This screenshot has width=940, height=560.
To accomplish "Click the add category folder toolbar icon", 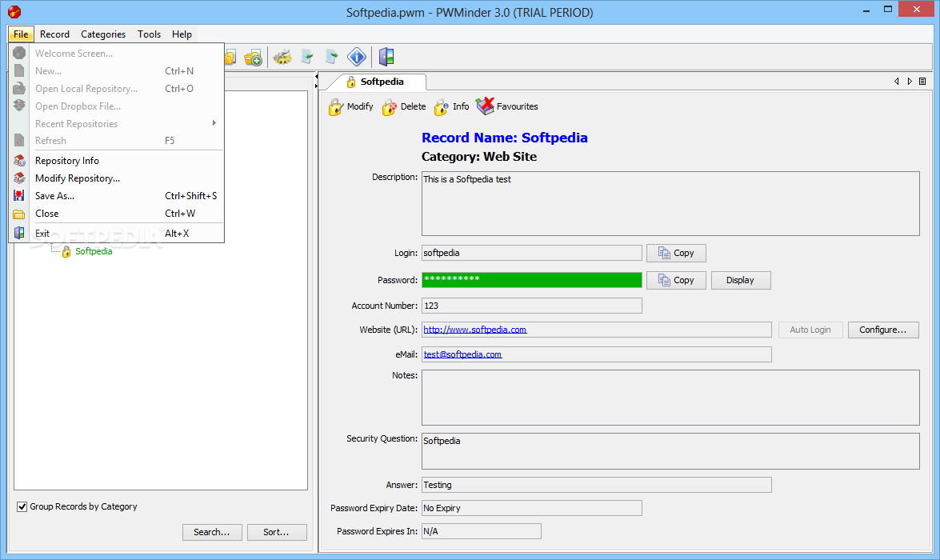I will tap(254, 58).
